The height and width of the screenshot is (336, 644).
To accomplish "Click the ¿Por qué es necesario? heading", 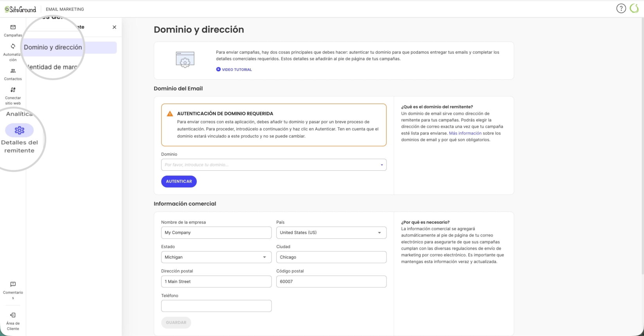I will pos(425,222).
